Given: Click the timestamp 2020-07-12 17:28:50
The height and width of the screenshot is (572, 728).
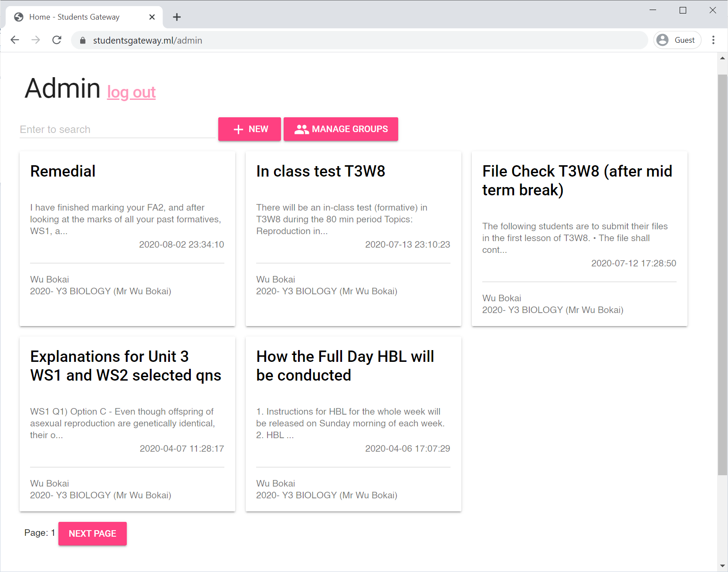Looking at the screenshot, I should (634, 263).
